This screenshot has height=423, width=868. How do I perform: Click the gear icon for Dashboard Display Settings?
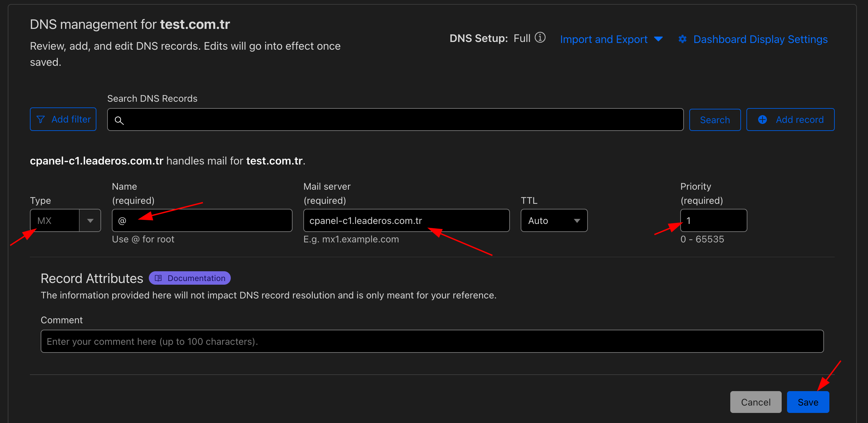click(682, 39)
